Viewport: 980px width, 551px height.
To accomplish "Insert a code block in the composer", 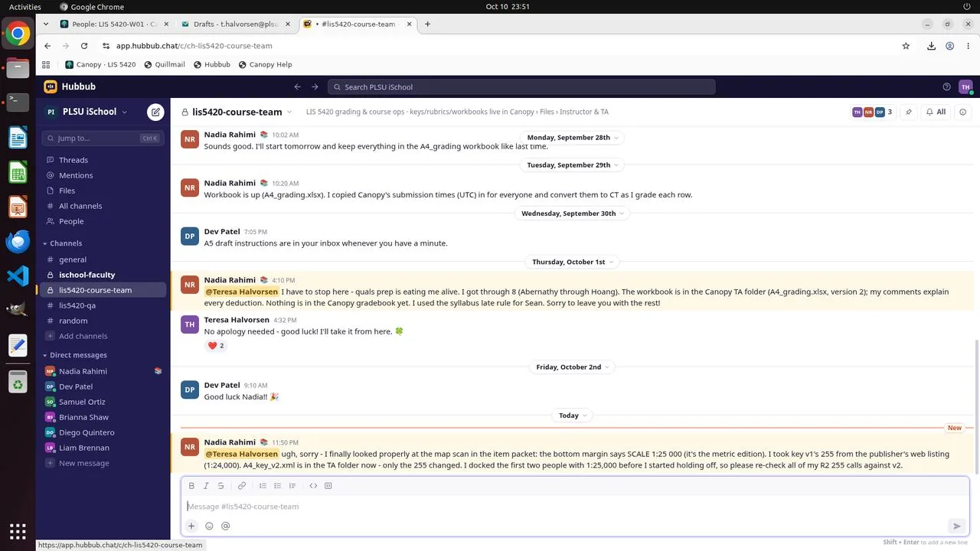I will (328, 486).
